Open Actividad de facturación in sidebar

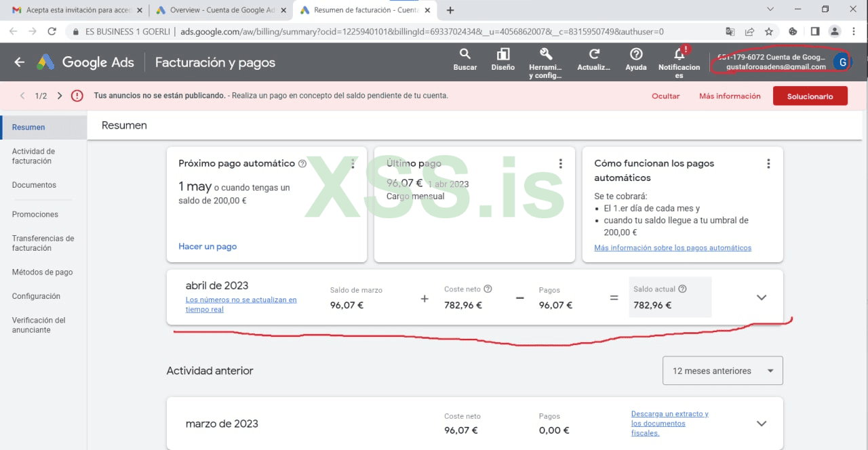[x=33, y=156]
